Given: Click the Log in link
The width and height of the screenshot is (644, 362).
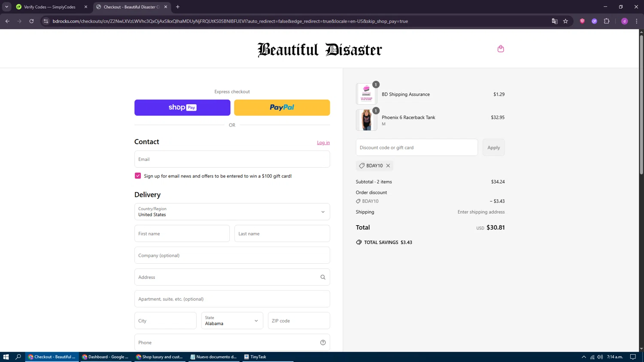Looking at the screenshot, I should point(323,143).
